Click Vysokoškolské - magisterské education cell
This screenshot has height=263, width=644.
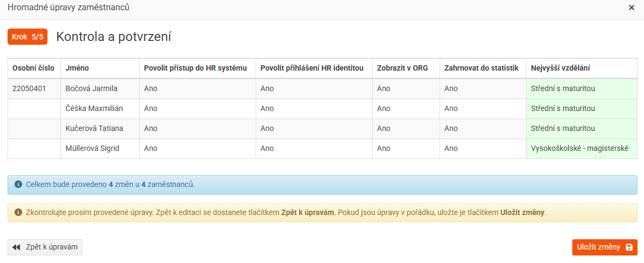click(x=580, y=148)
